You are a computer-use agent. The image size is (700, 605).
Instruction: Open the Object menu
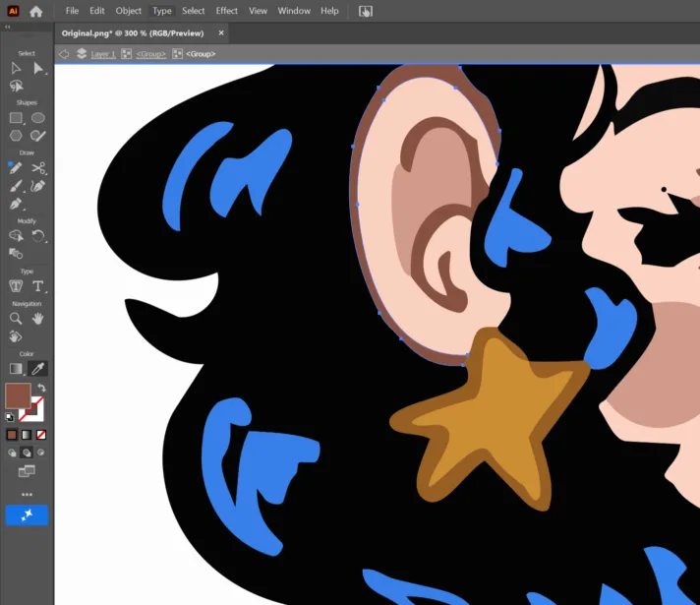tap(128, 11)
